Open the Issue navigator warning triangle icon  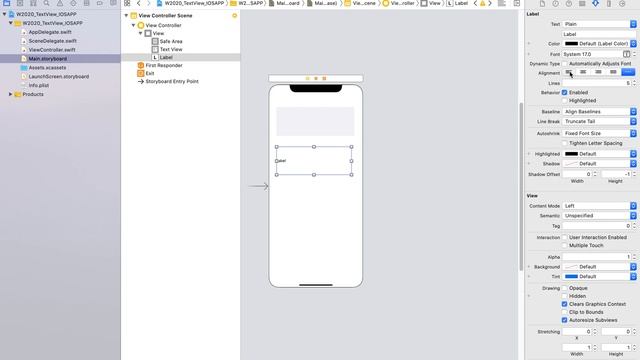tap(60, 3)
